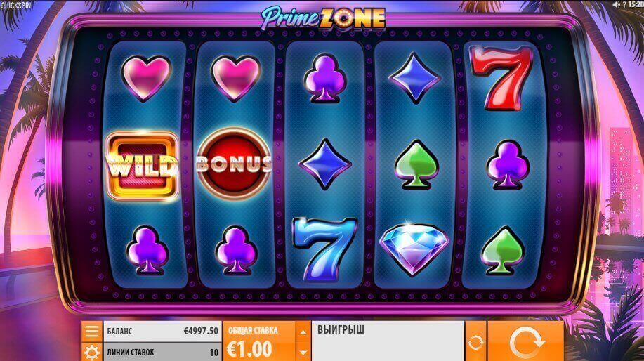Enable autoplay with the small circular arrows

pyautogui.click(x=475, y=341)
